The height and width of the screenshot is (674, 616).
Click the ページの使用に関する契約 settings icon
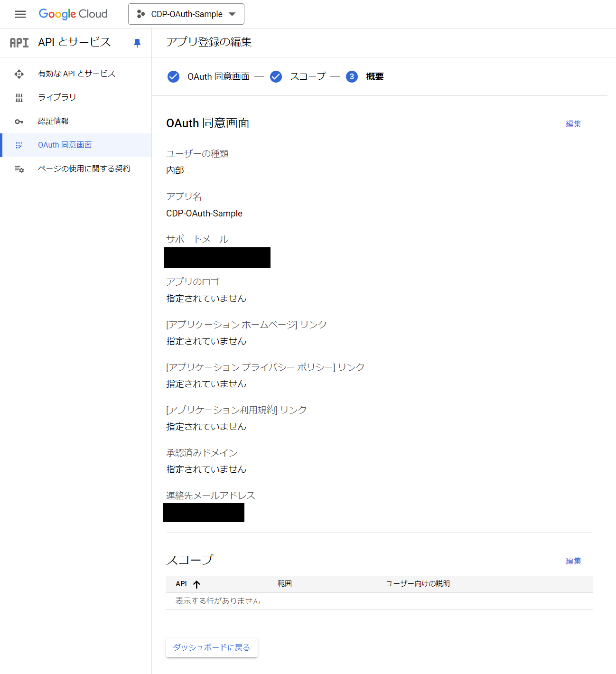tap(19, 169)
